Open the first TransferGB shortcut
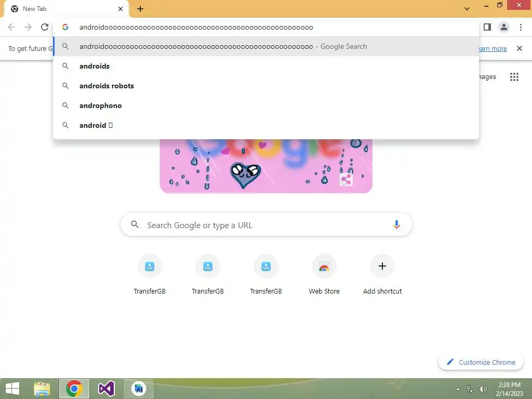This screenshot has height=399, width=532. coord(150,274)
